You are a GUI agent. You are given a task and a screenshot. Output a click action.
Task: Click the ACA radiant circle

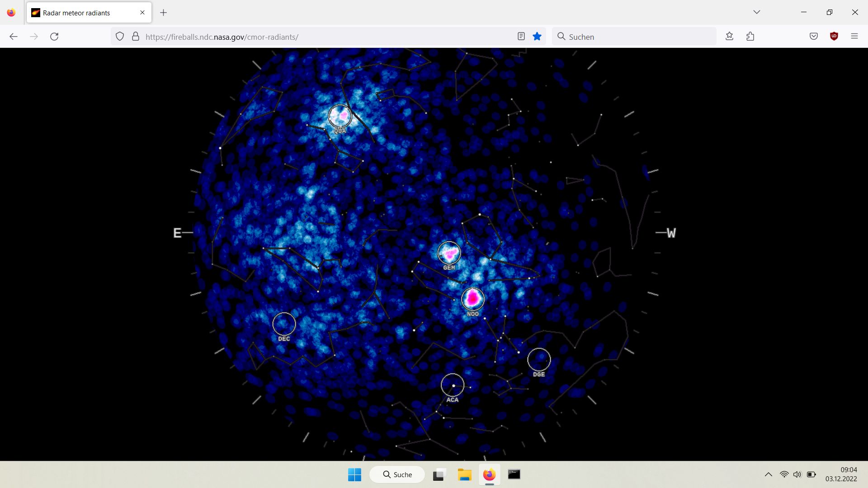(453, 385)
